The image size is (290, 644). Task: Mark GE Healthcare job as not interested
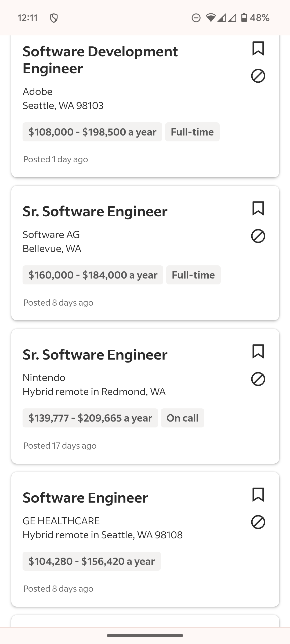[258, 522]
